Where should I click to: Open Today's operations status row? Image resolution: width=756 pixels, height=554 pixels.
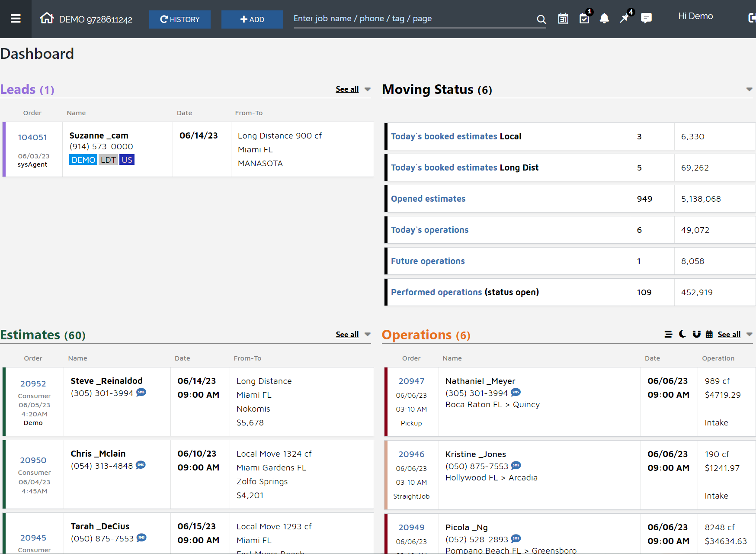coord(429,230)
